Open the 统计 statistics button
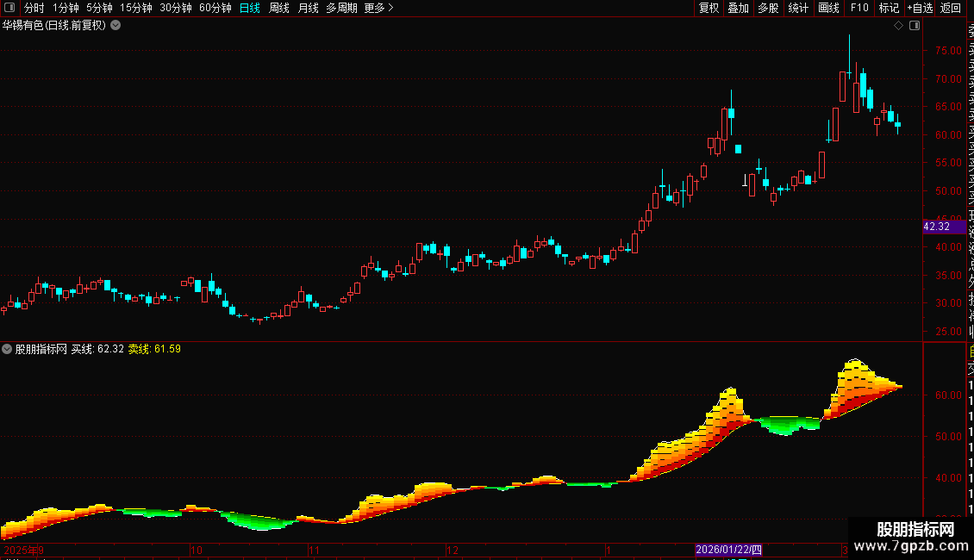 point(798,8)
